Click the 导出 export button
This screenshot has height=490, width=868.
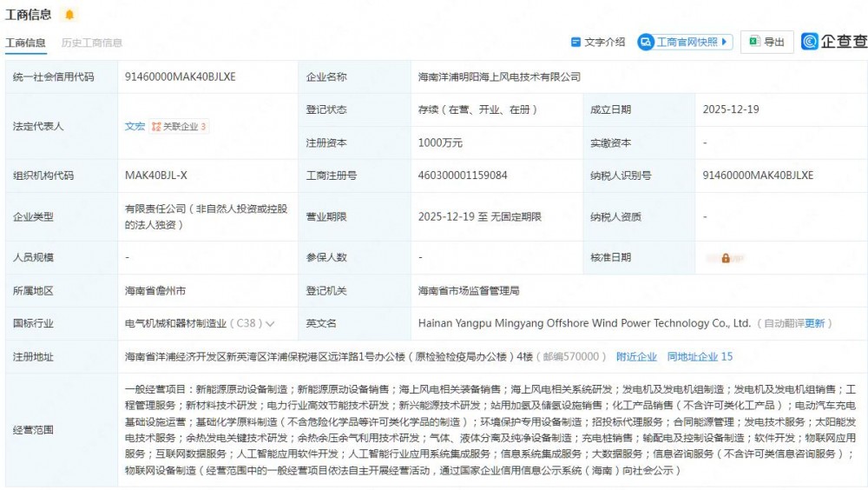767,42
